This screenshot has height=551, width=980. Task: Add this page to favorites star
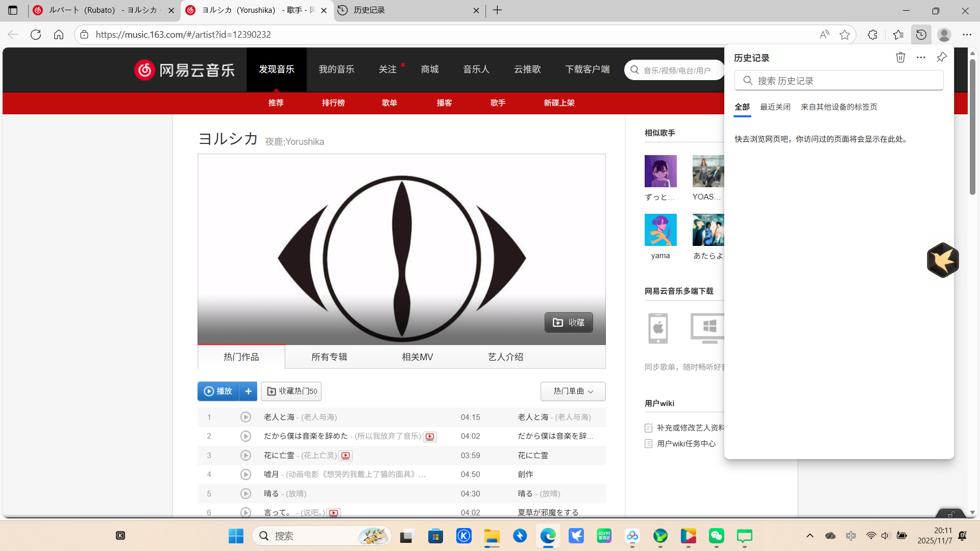click(845, 35)
